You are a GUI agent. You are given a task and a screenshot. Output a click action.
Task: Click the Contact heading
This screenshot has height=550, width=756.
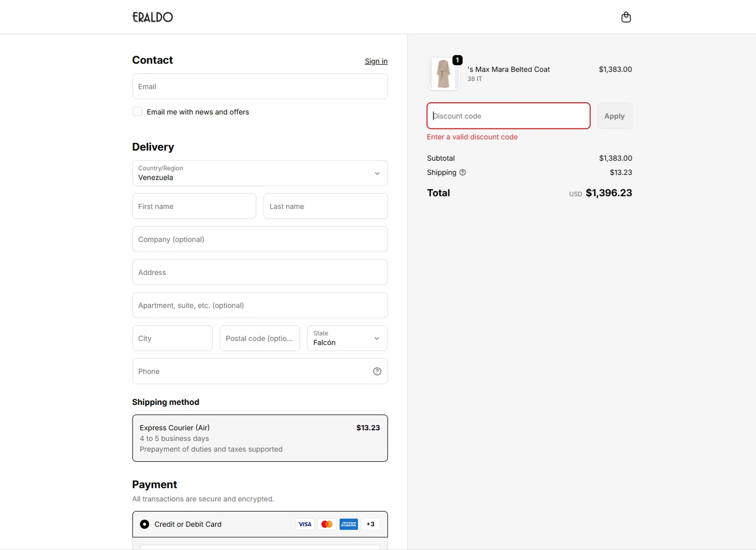click(x=153, y=60)
